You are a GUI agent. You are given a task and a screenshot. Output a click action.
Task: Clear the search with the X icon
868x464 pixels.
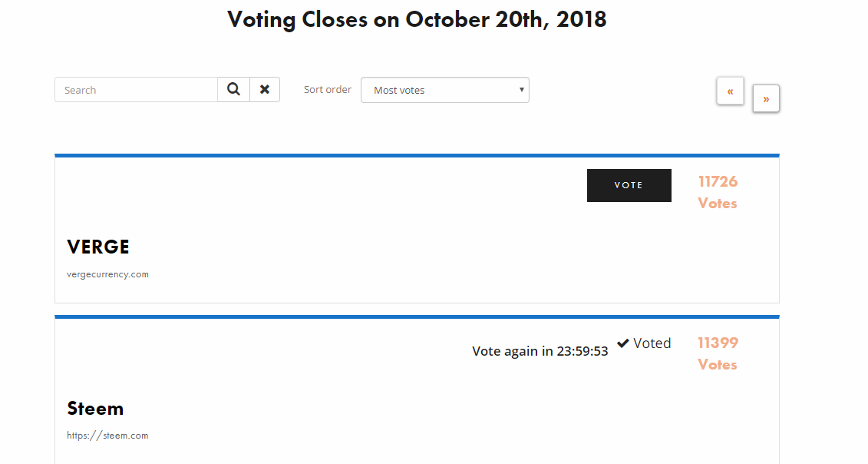[265, 89]
